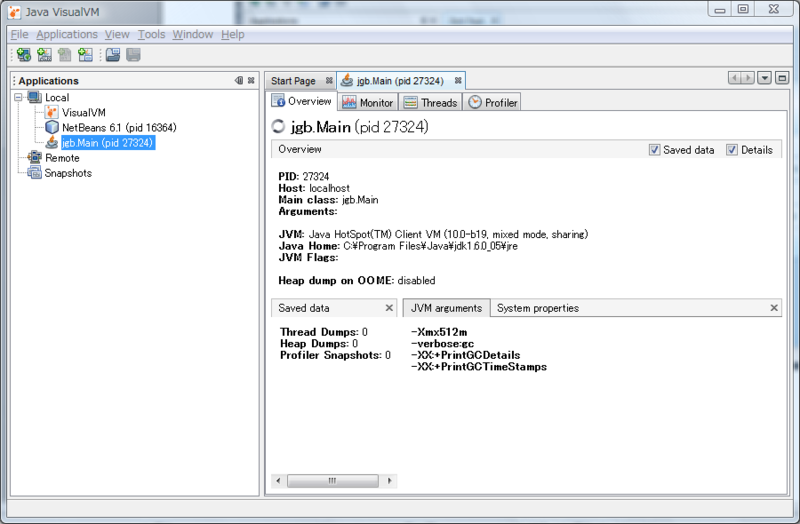
Task: Click the Load snapshot folder toolbar icon
Action: (113, 55)
